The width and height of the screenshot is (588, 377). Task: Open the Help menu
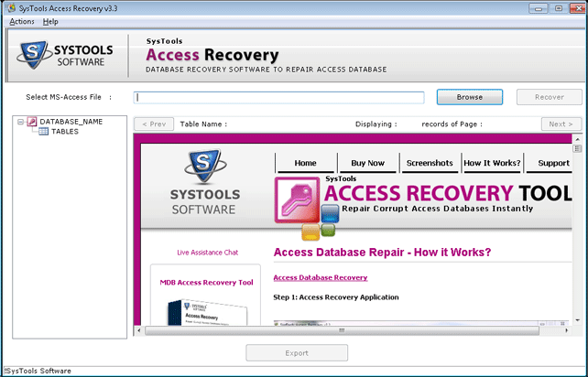pyautogui.click(x=50, y=22)
